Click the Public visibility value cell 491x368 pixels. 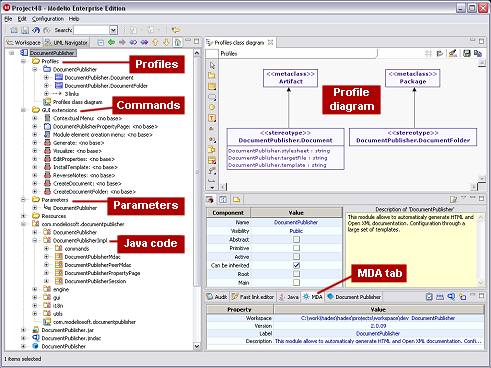coord(296,231)
